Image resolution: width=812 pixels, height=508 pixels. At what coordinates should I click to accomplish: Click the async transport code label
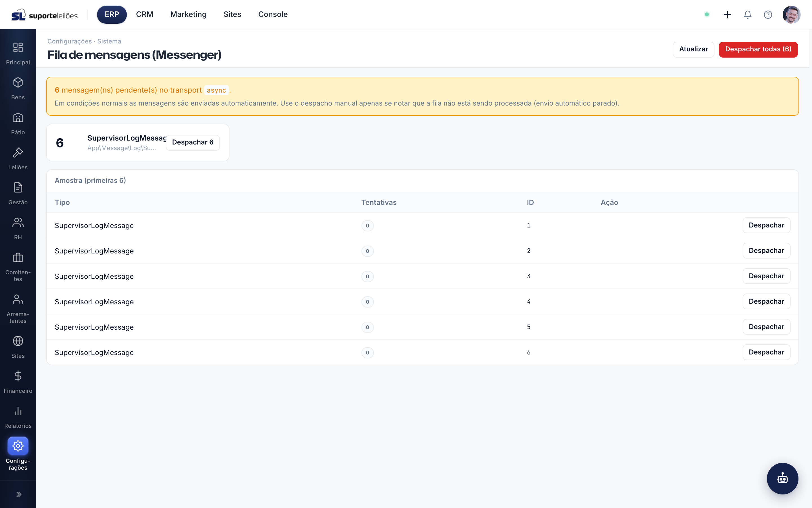pos(217,90)
